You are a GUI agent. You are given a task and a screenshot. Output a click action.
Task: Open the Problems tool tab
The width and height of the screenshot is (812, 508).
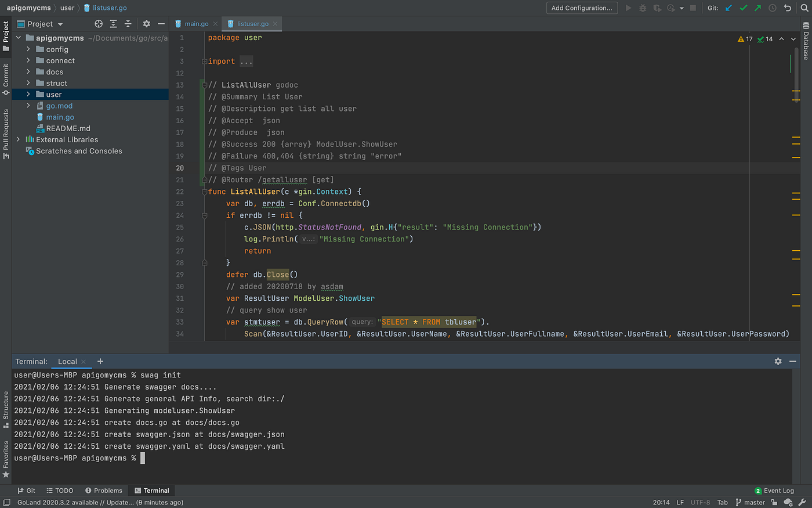point(104,491)
